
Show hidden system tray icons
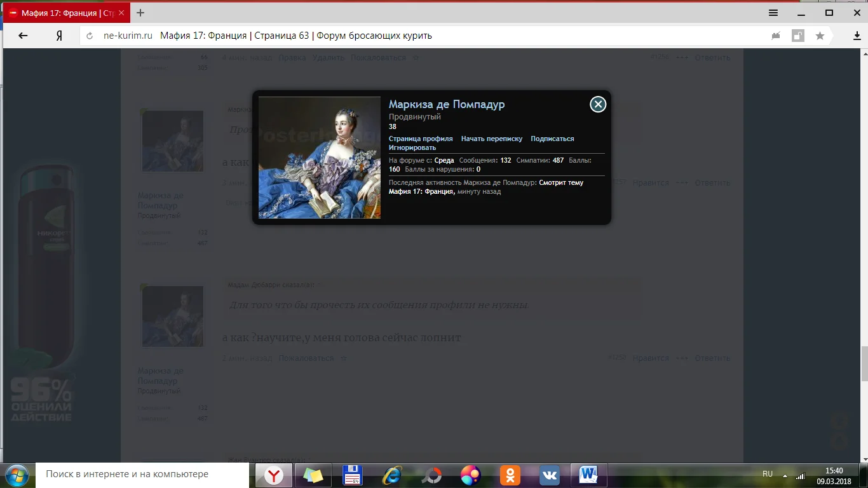(x=785, y=475)
